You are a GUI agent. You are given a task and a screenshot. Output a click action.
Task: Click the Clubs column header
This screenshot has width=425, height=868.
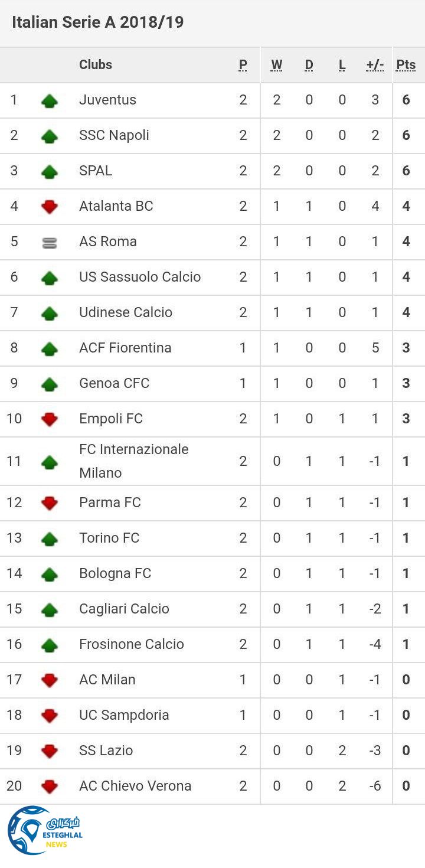[x=96, y=64]
